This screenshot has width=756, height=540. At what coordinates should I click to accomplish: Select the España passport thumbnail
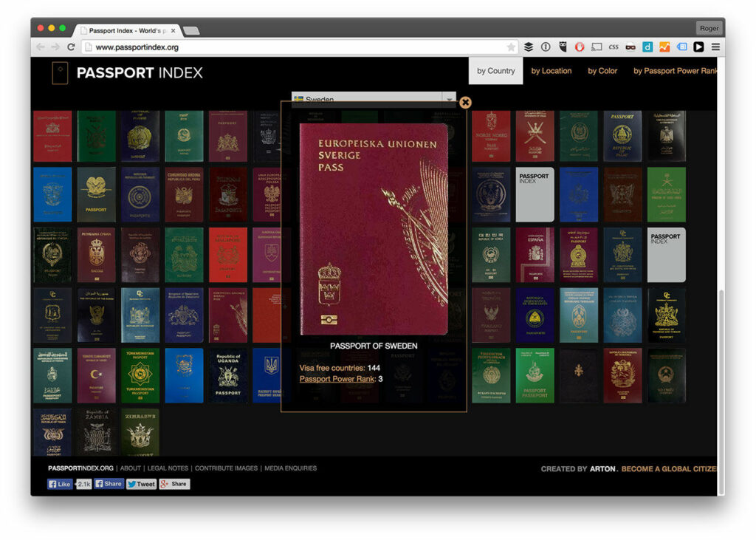tap(535, 255)
